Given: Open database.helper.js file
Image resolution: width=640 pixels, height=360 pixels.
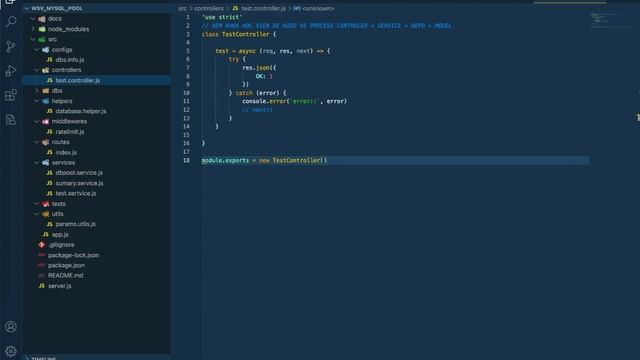Looking at the screenshot, I should click(81, 111).
